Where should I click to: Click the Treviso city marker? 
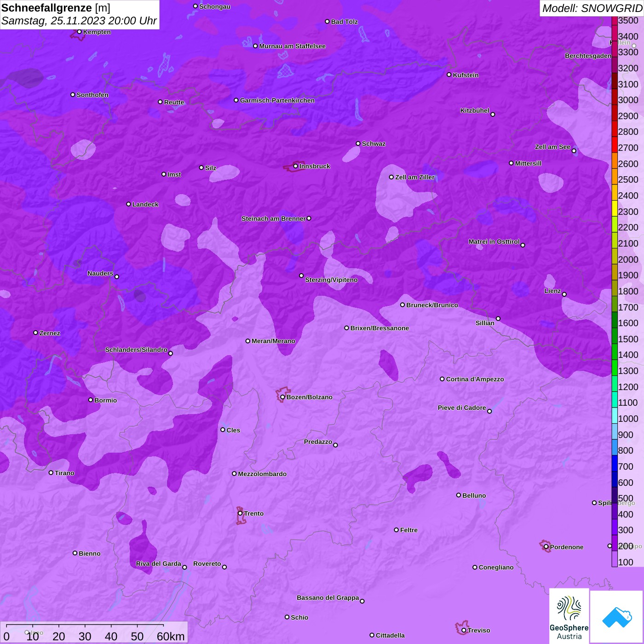[464, 630]
